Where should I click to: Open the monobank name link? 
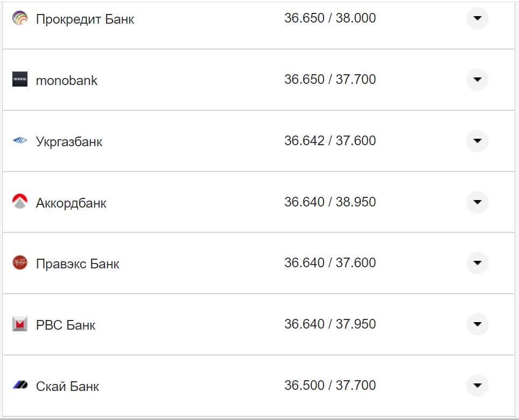point(67,81)
